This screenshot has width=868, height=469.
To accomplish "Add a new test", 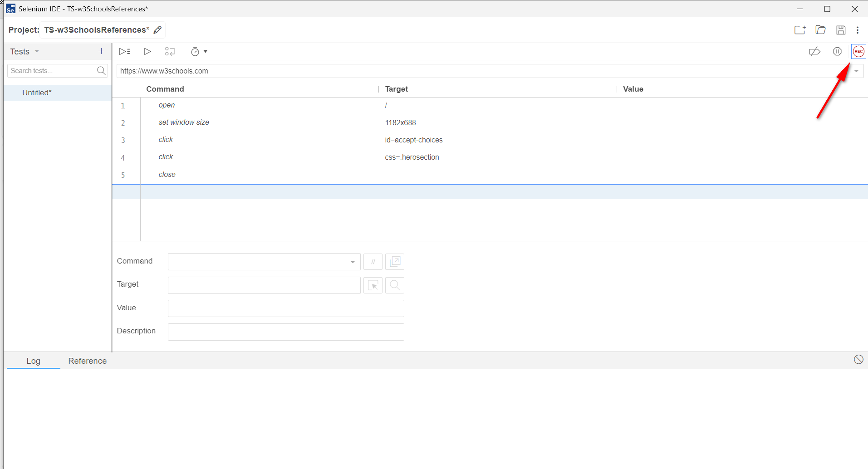I will click(101, 51).
